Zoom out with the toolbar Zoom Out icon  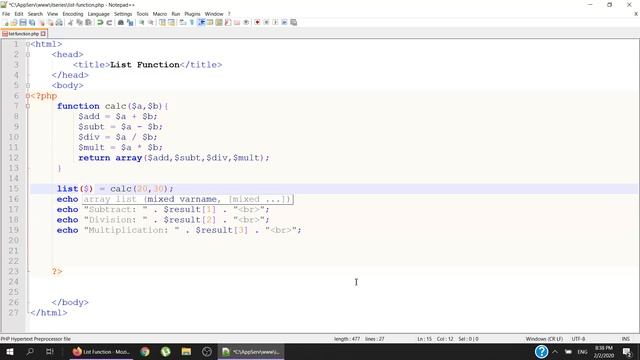[x=151, y=22]
